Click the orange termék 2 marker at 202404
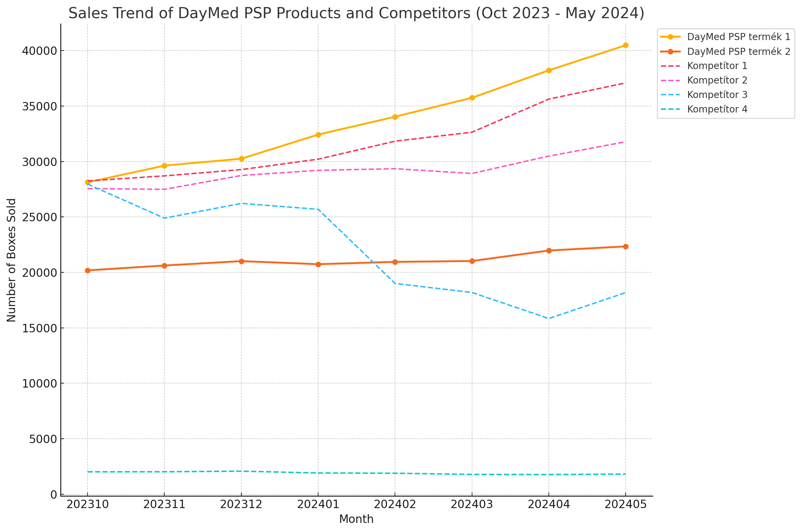Screen dimensions: 801x532 (549, 251)
